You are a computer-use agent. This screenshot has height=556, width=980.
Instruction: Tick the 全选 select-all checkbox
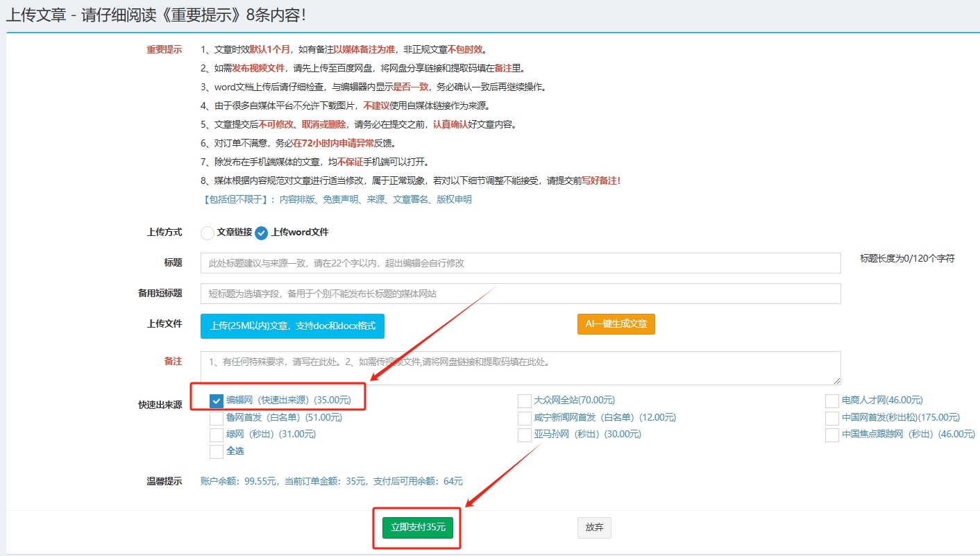click(217, 451)
